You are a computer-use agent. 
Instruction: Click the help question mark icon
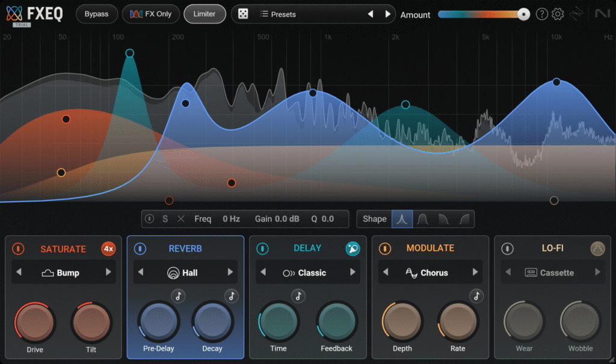point(541,14)
